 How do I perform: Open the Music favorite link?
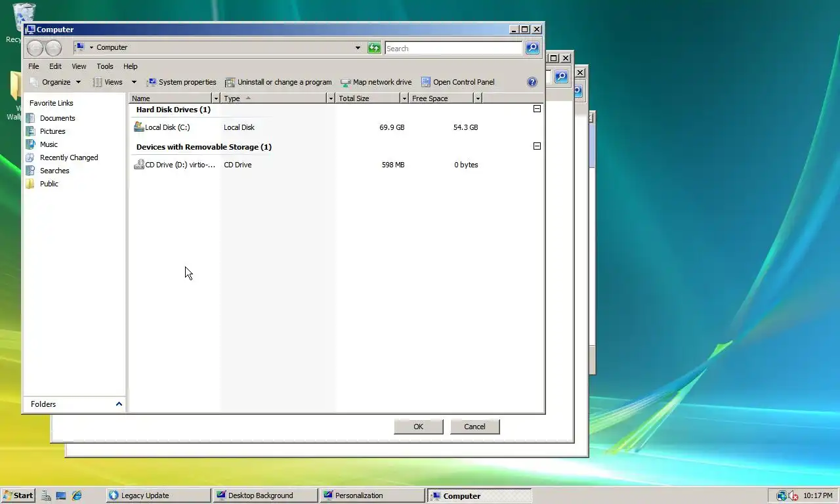(49, 144)
